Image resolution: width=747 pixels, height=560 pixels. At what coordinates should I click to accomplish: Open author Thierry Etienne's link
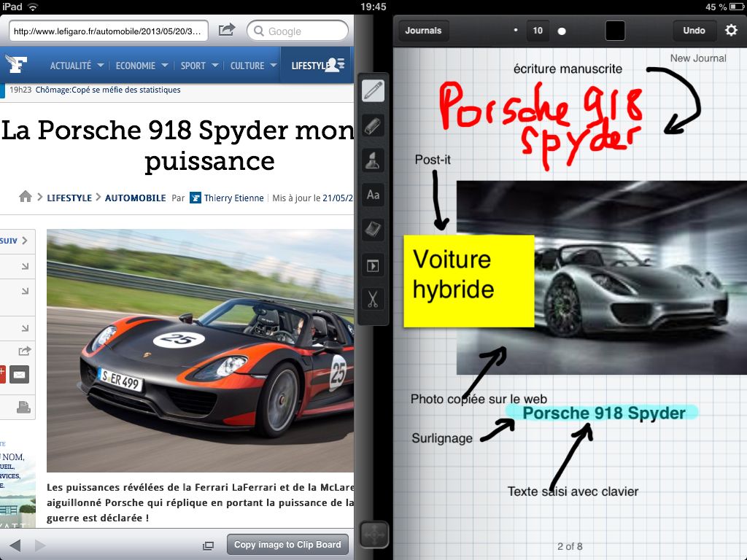tap(234, 198)
